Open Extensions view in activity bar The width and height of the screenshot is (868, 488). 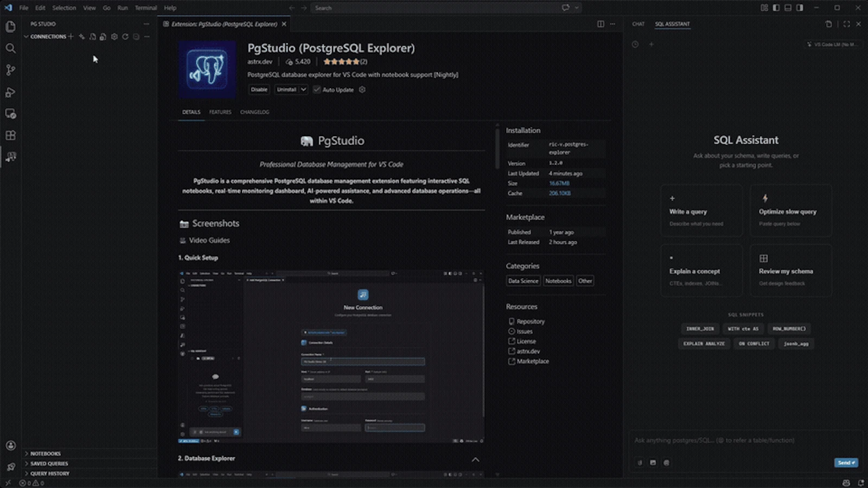pos(10,136)
